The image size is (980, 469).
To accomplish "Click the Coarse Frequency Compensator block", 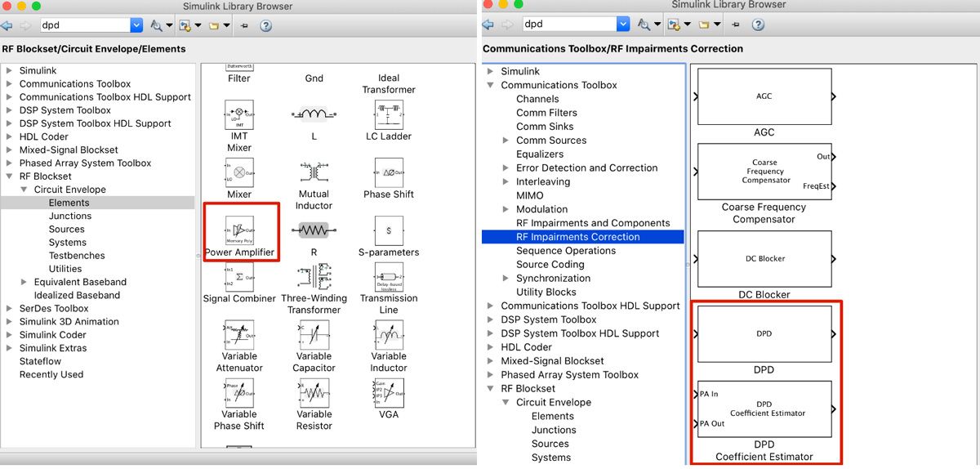I will click(764, 172).
